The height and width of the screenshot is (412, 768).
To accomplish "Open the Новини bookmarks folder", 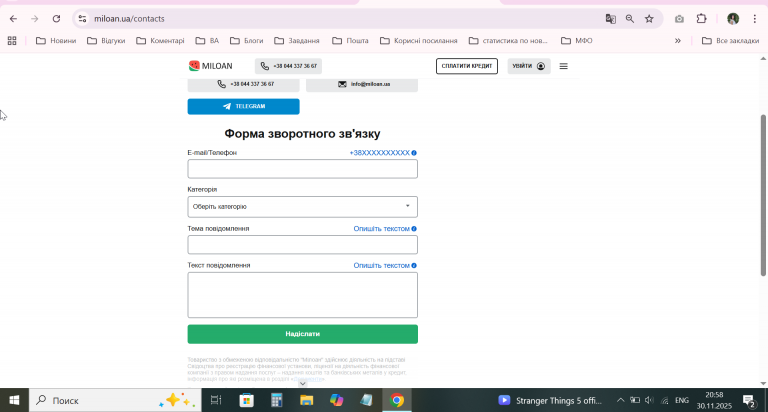I will click(x=56, y=41).
